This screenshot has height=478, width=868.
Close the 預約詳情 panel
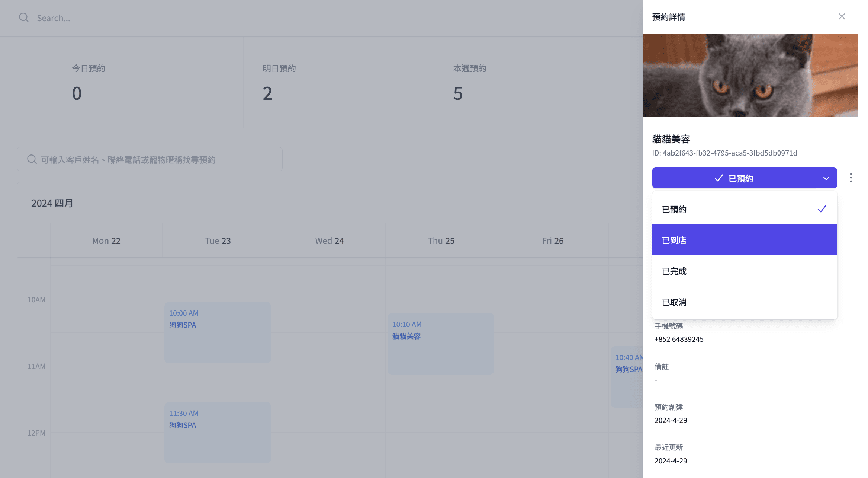(x=842, y=17)
